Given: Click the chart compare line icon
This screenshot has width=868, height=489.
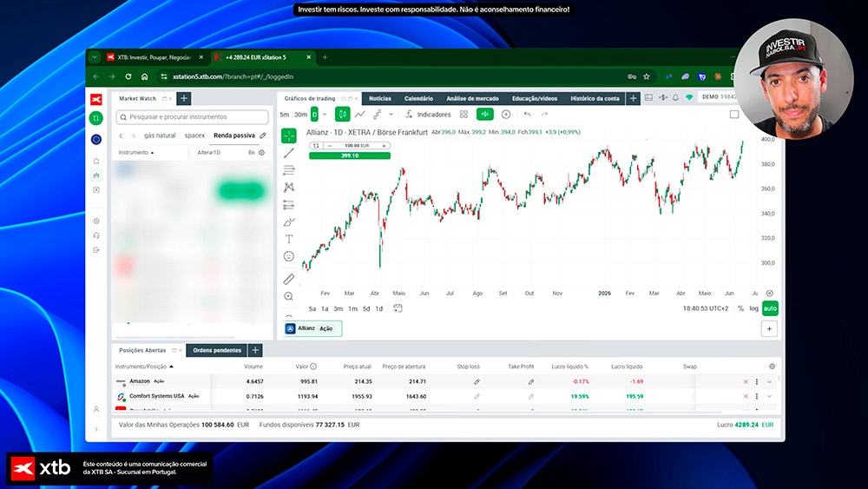Looking at the screenshot, I should [360, 114].
